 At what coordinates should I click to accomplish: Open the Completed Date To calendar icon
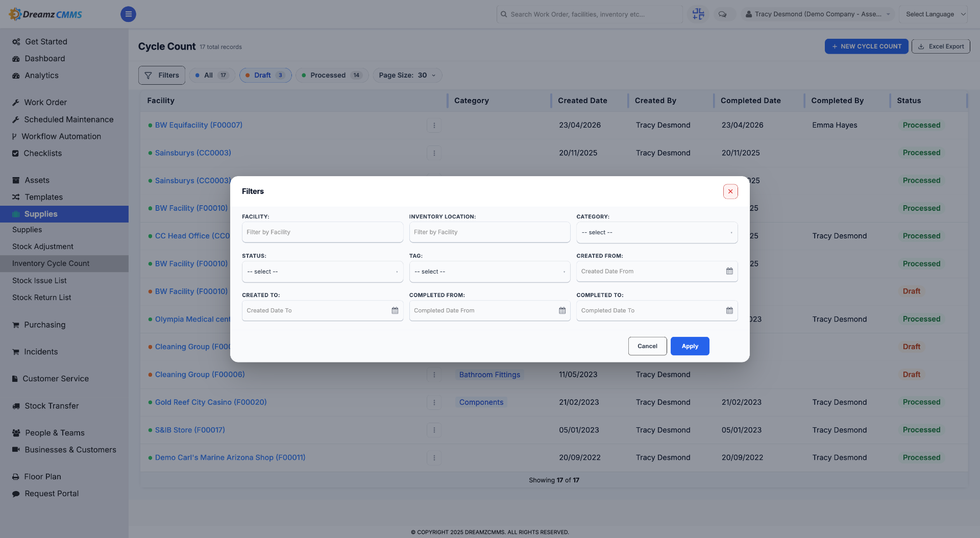729,310
